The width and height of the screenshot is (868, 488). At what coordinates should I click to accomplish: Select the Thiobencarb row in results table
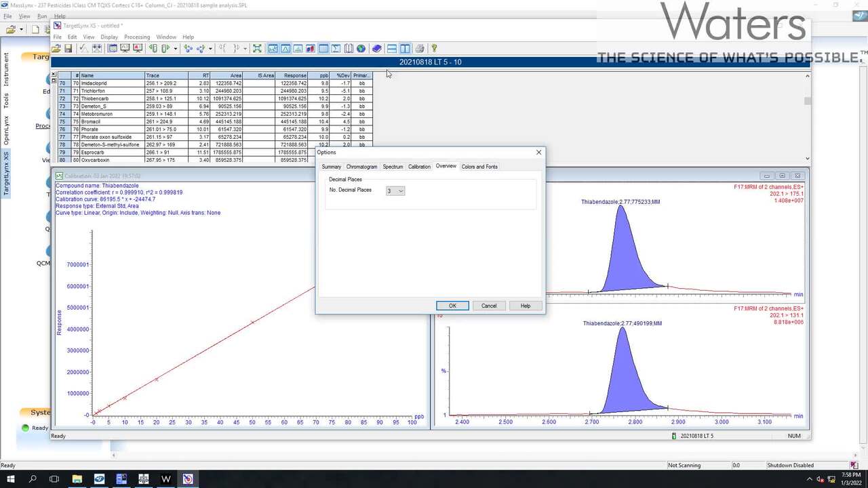click(95, 99)
